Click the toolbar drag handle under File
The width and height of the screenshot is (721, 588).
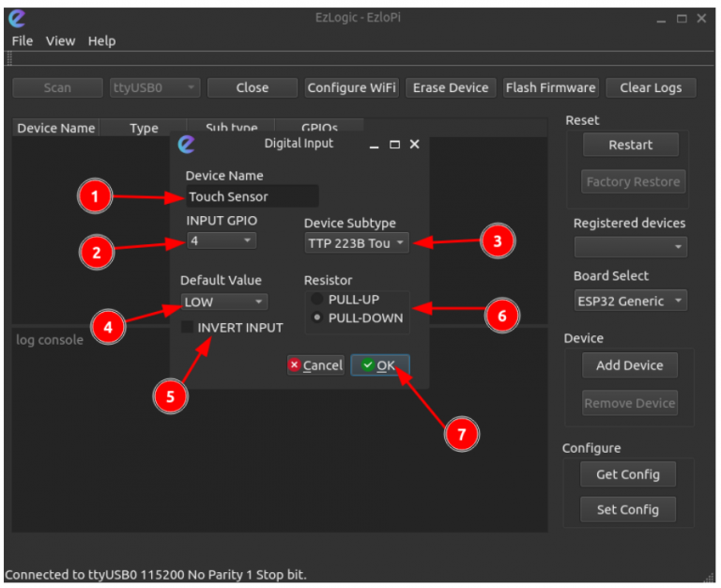[8, 59]
